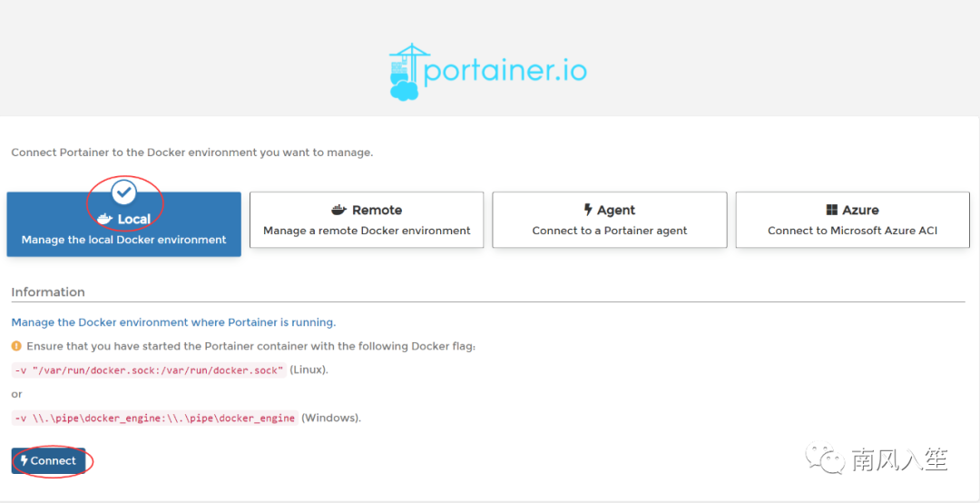Choose the Agent connection option
Viewport: 980px width, 503px height.
coord(610,220)
